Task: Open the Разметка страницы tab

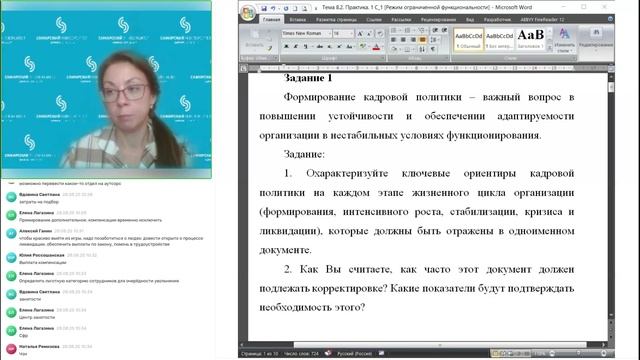Action: [336, 20]
